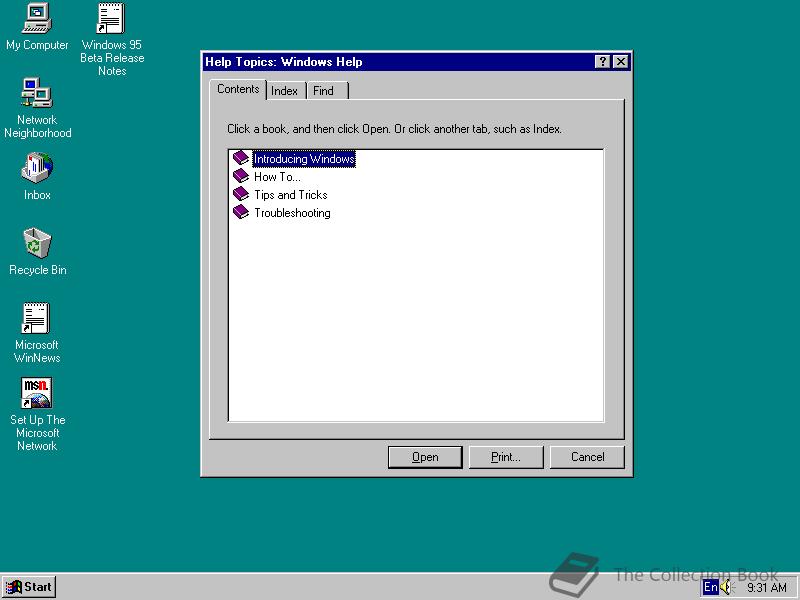Switch to the Contents tab

238,89
